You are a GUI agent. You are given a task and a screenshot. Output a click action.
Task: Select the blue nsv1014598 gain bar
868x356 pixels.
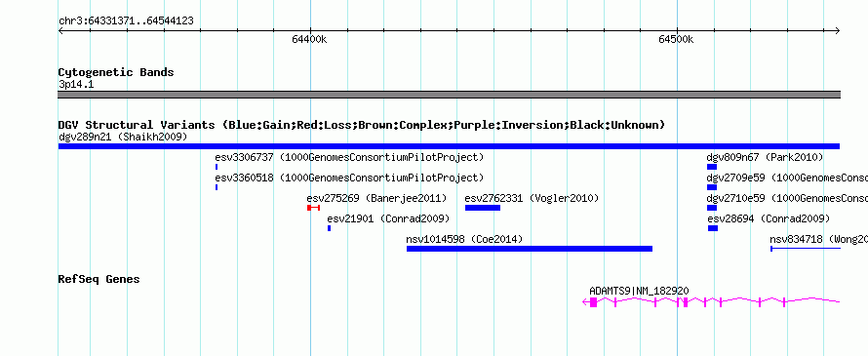(x=530, y=249)
